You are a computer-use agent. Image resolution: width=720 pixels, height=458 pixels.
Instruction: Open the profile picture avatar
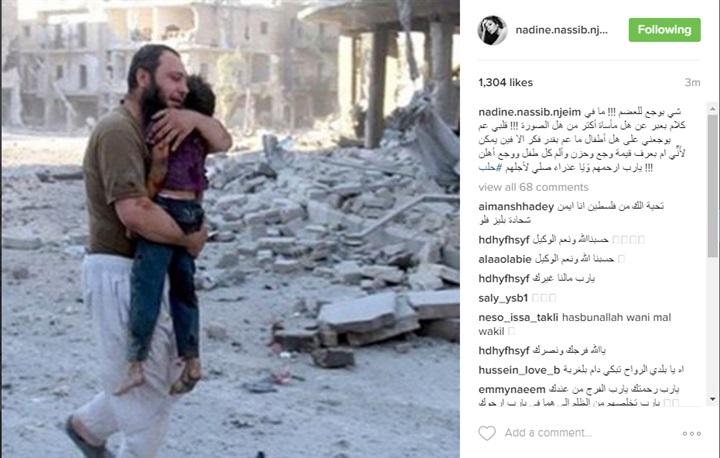coord(493,30)
